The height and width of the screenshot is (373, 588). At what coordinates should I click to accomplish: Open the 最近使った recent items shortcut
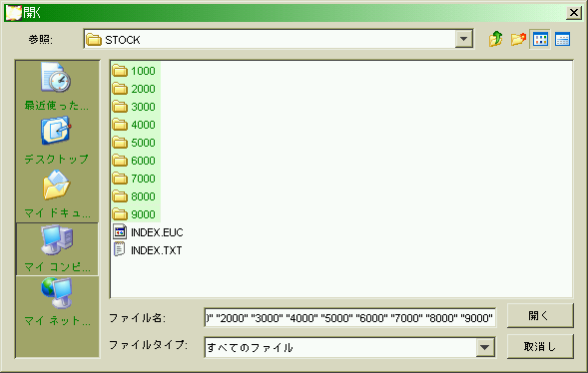tap(57, 87)
